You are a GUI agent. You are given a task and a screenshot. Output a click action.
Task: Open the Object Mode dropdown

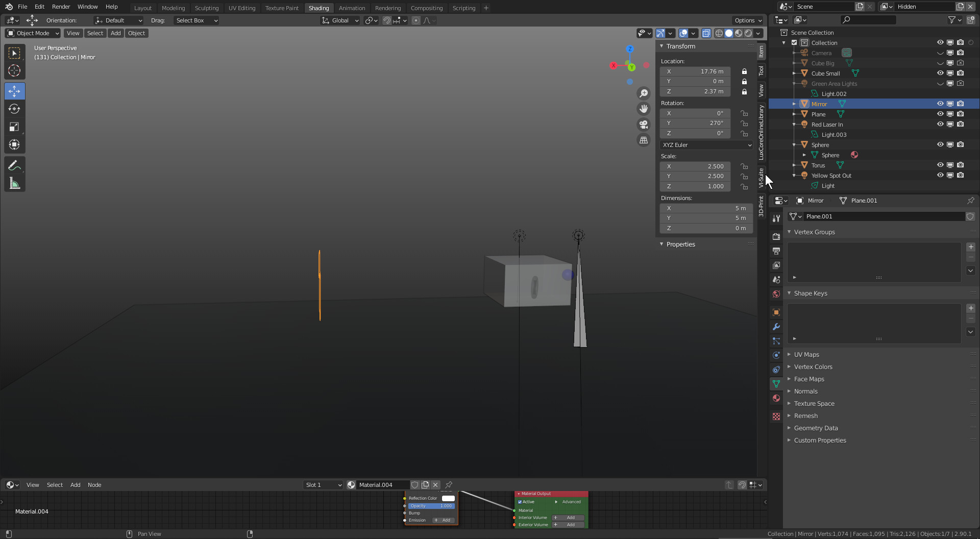coord(33,33)
